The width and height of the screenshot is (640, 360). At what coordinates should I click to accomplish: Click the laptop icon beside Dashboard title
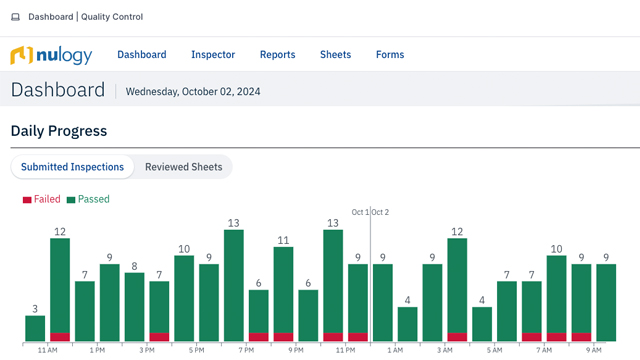16,17
